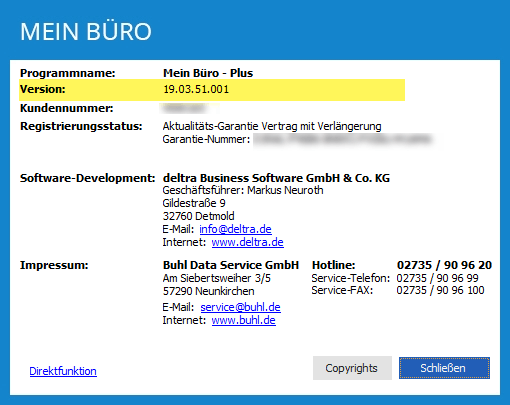Click Hotline number 02735 / 90 96 20

click(444, 265)
